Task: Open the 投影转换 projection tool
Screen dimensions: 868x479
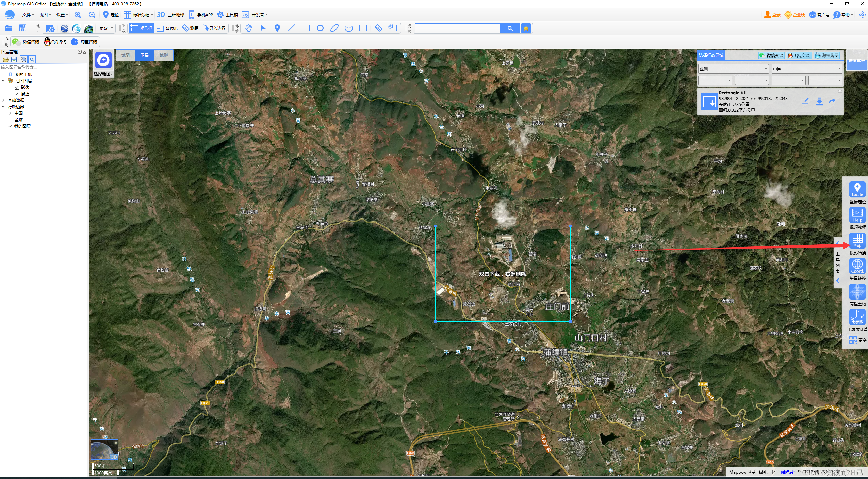Action: tap(857, 241)
